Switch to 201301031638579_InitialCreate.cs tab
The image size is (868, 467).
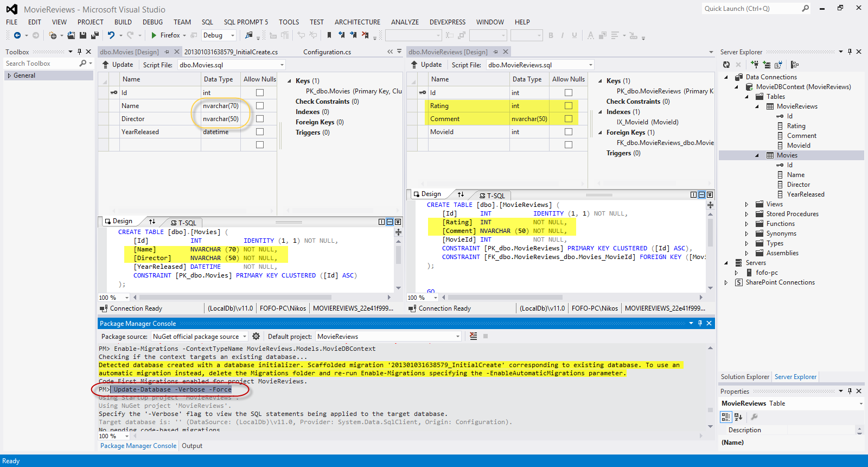231,52
